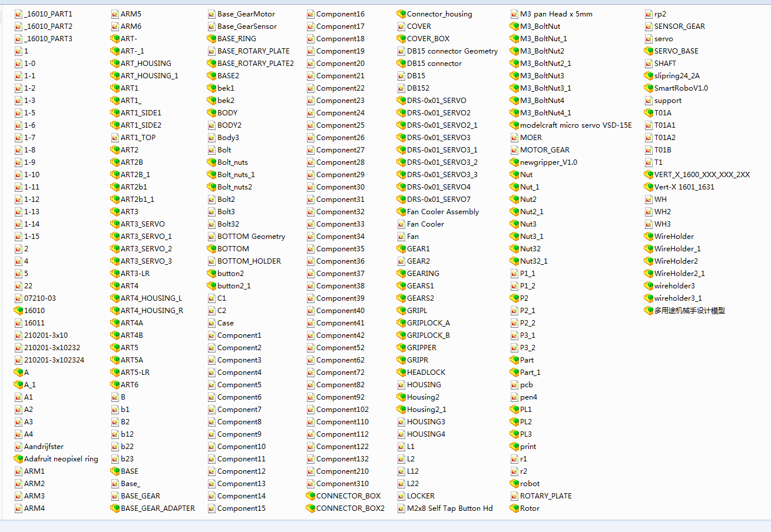Viewport: 771px width, 532px height.
Task: Select the BASE_GEAR_ADAPTER assembly icon
Action: point(115,508)
